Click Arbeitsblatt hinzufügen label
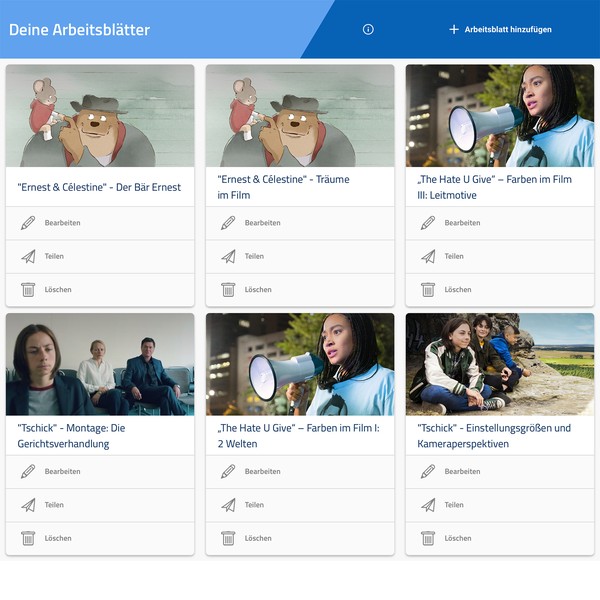 (508, 29)
